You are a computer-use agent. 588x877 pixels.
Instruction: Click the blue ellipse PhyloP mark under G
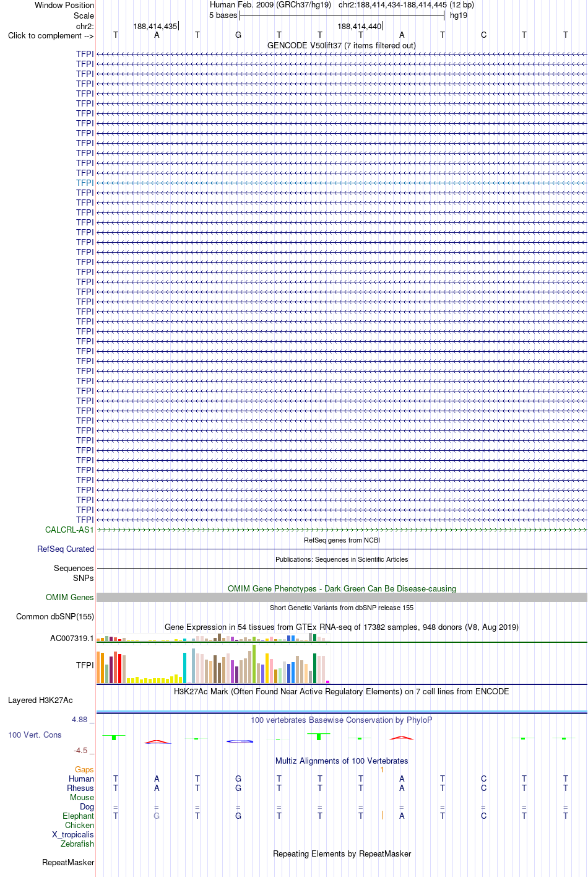pos(239,741)
